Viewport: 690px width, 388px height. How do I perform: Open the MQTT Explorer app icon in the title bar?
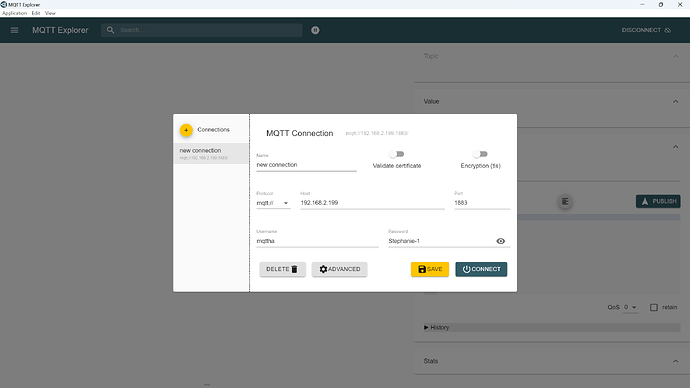(x=4, y=4)
